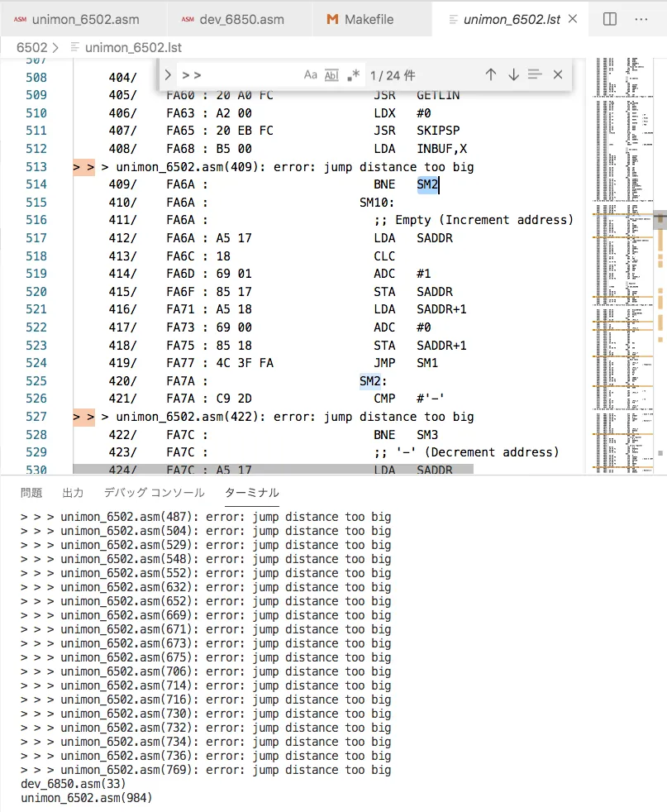Screen dimensions: 667x812
Task: Click the STA SADDR+1 instruction
Action: click(420, 346)
